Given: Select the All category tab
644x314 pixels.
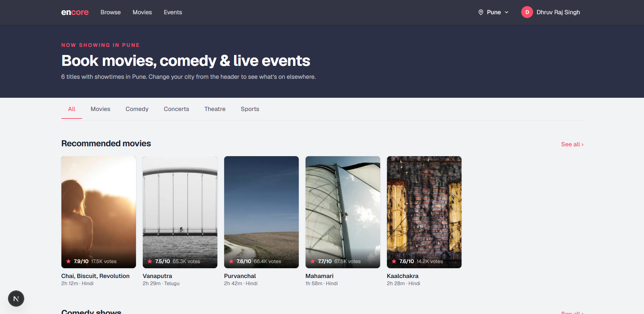Looking at the screenshot, I should 72,109.
